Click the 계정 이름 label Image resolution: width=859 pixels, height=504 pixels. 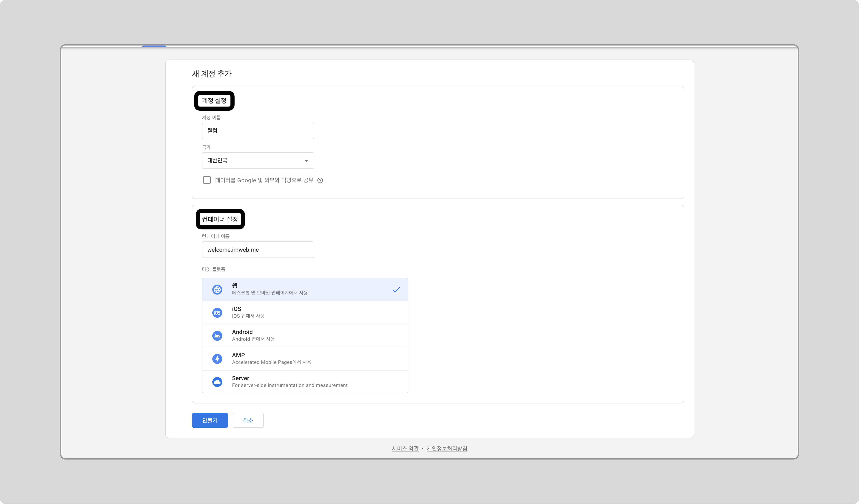pyautogui.click(x=211, y=118)
